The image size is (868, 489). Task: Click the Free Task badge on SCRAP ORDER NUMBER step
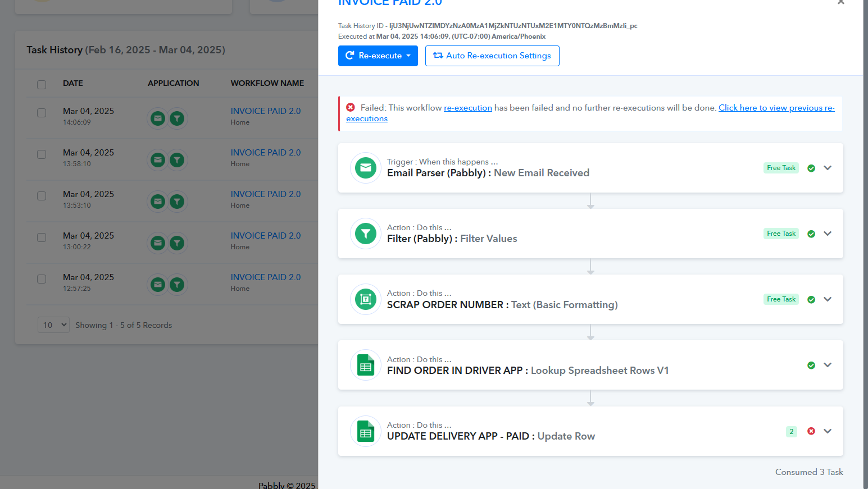(x=781, y=299)
